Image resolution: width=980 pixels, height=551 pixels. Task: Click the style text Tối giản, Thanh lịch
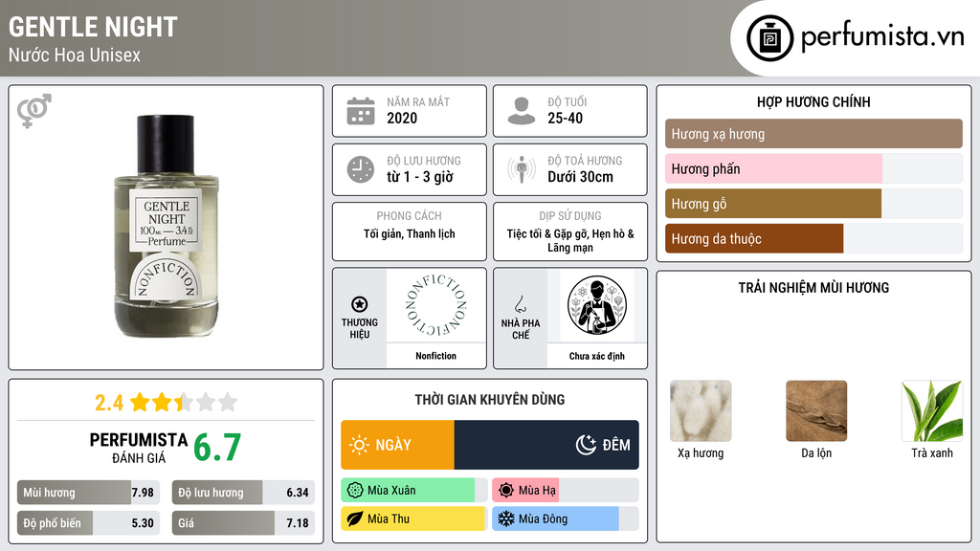(410, 233)
